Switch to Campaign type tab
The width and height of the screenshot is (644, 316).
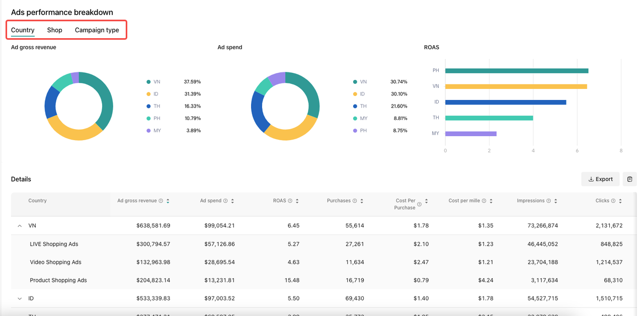coord(97,30)
